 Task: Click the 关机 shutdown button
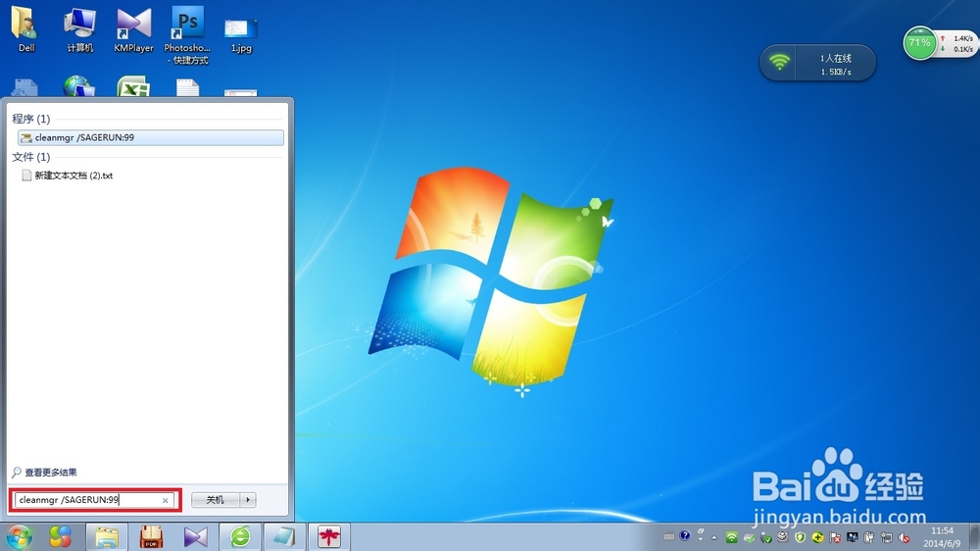coord(215,500)
